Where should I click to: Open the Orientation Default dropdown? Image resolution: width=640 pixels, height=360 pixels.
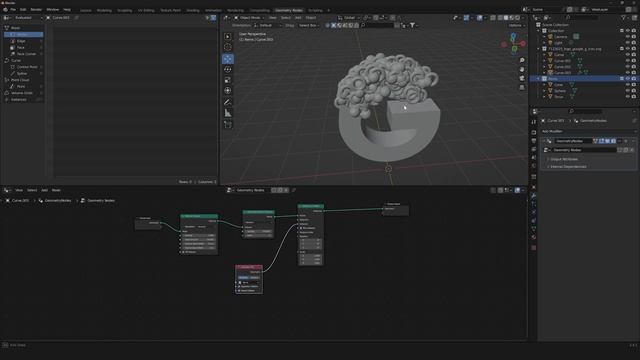[x=268, y=25]
